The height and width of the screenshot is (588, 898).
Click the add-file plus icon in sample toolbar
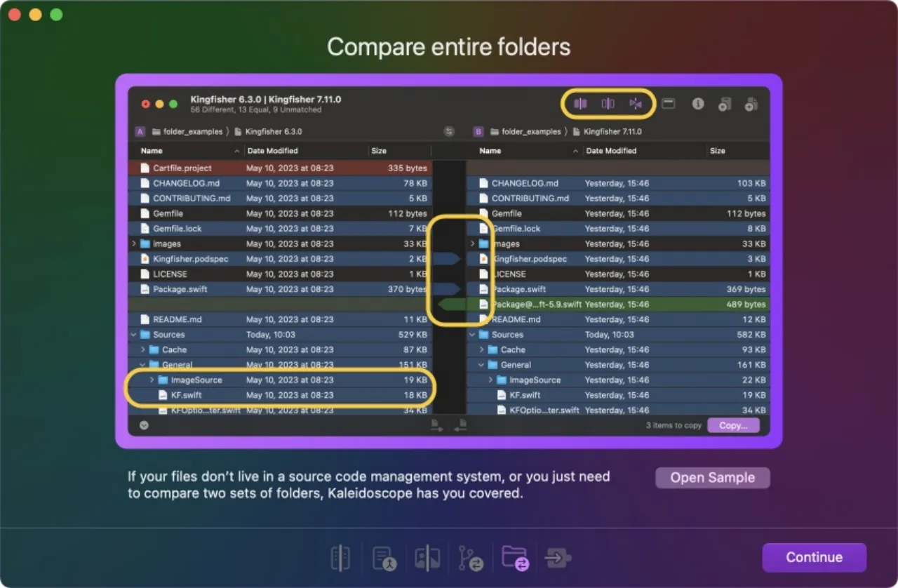point(725,104)
